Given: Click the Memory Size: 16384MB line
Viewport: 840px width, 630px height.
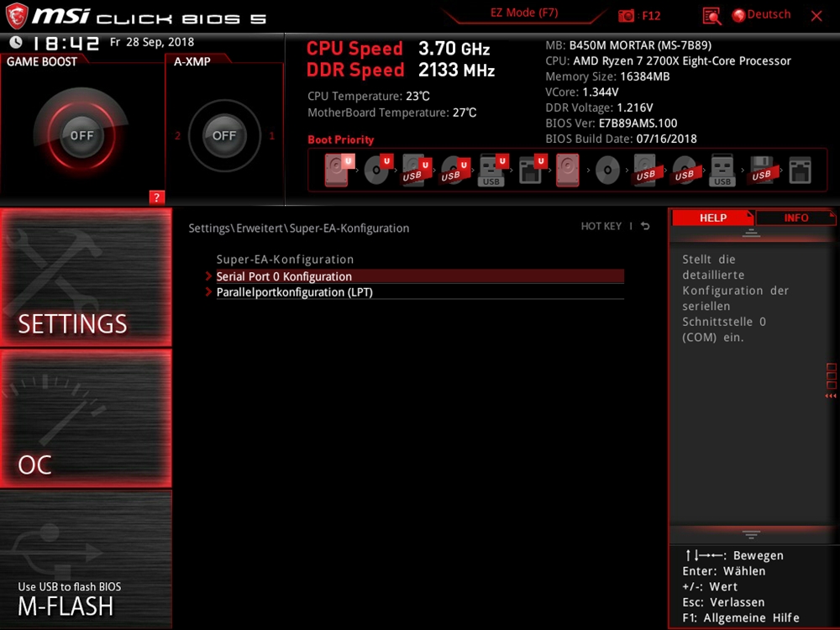Looking at the screenshot, I should (x=607, y=76).
